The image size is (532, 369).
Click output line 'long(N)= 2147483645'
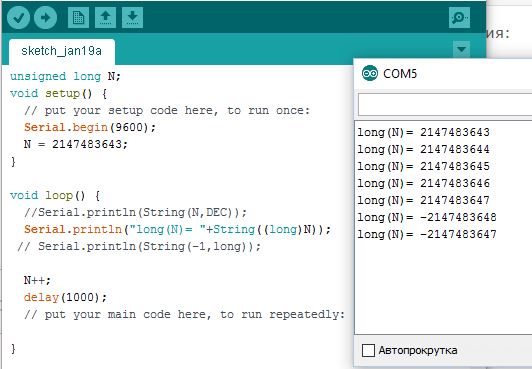423,166
